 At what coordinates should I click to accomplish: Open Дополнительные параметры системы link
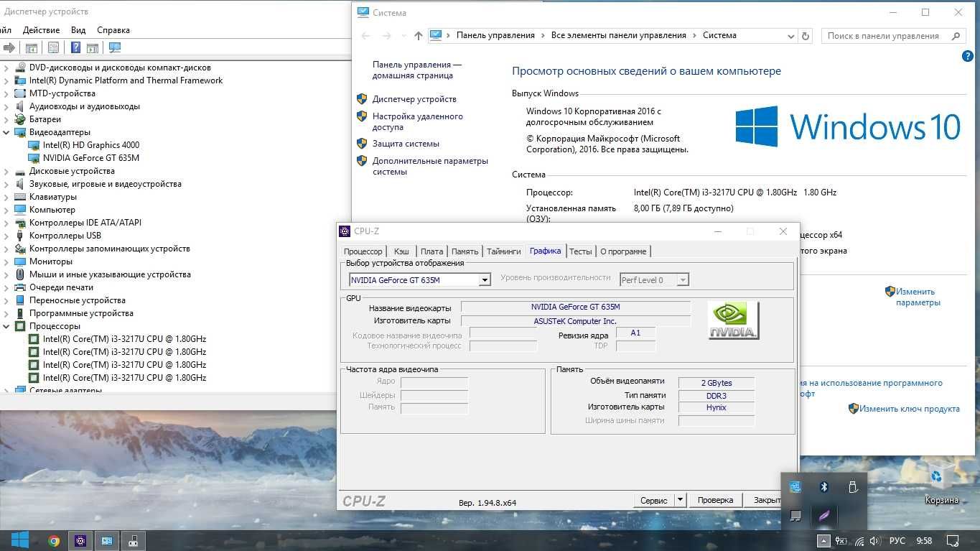coord(430,166)
